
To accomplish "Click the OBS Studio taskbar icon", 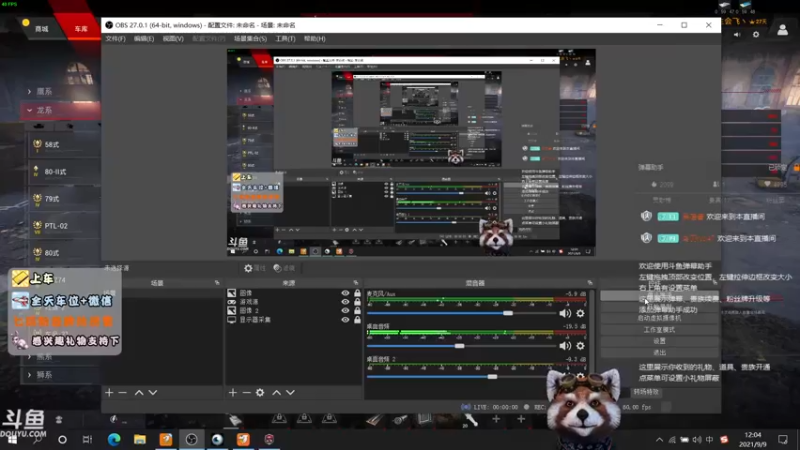I will 191,439.
